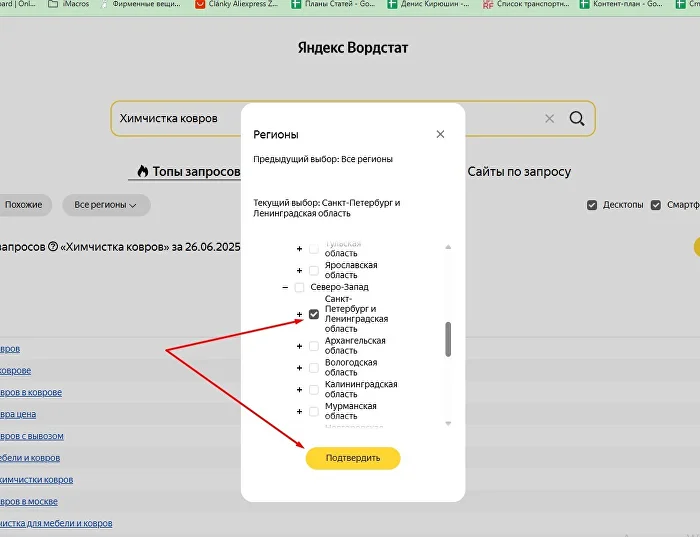Click the Подтвердить button
700x537 pixels.
click(353, 458)
